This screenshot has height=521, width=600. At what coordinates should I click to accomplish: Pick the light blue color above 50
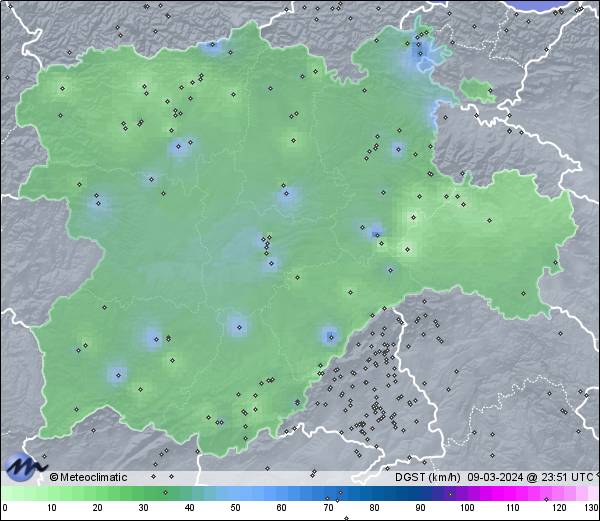click(235, 493)
